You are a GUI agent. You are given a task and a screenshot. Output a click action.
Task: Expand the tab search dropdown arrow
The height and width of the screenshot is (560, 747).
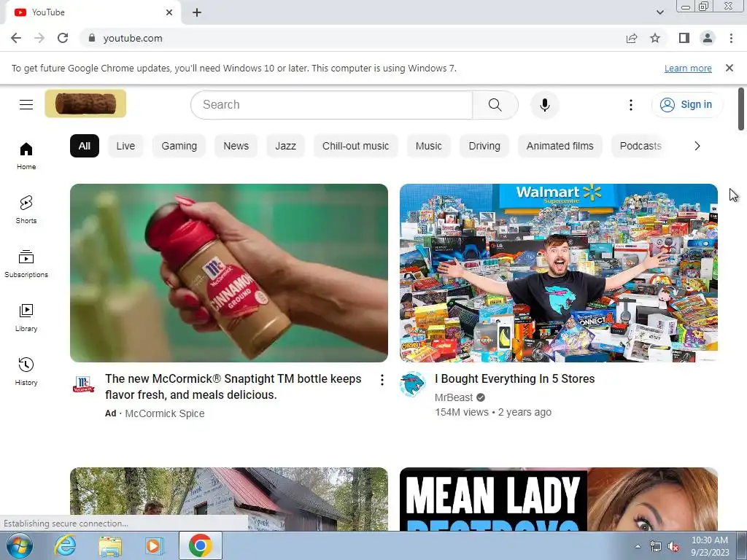tap(659, 12)
